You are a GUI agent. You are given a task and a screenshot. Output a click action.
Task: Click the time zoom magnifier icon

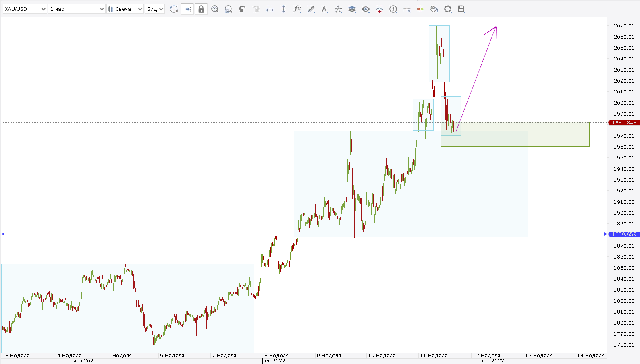215,9
